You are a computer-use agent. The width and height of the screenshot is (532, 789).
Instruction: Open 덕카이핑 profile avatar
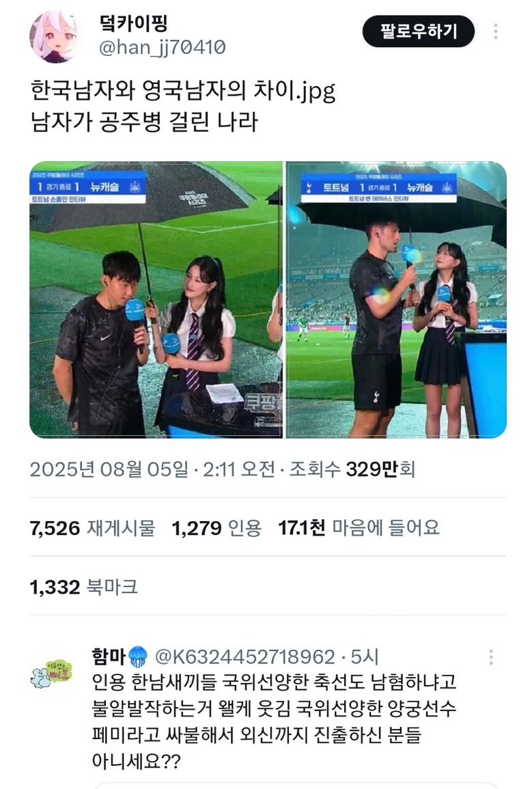tap(55, 38)
